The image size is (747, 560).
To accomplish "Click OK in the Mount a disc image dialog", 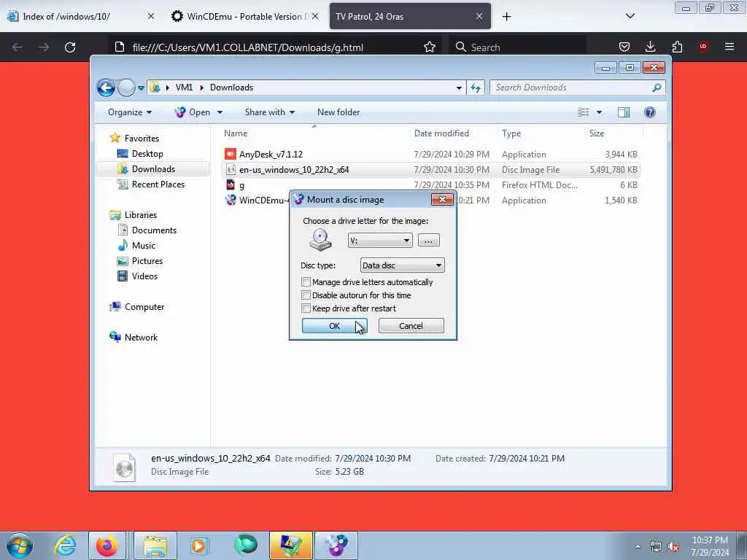I will pyautogui.click(x=334, y=326).
